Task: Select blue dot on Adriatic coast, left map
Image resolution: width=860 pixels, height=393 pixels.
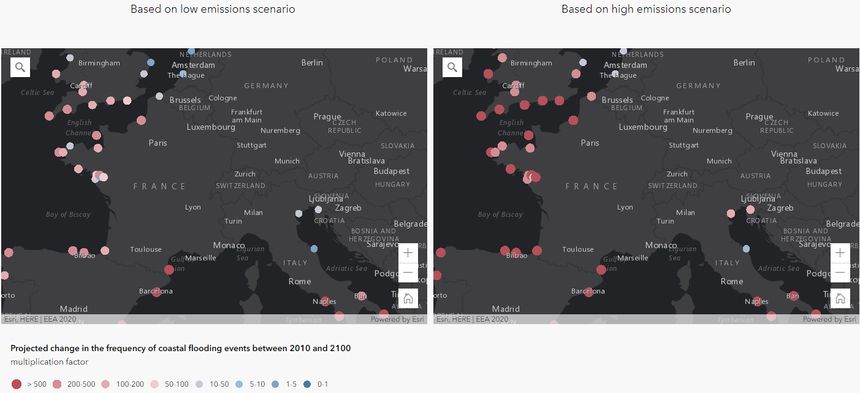Action: point(314,248)
